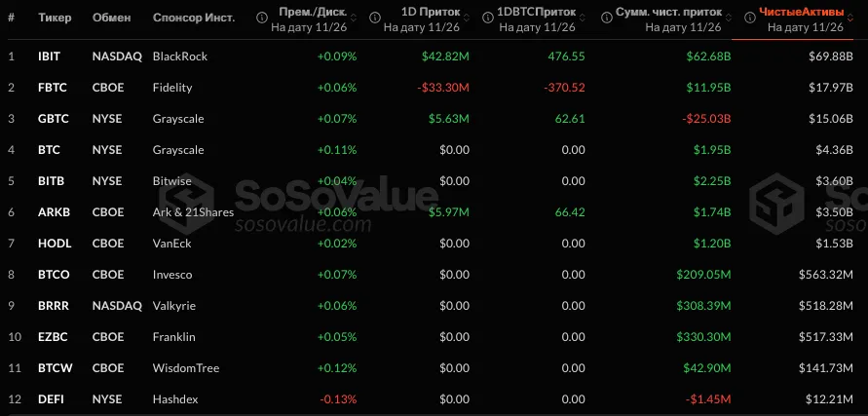The height and width of the screenshot is (416, 868).
Task: Sort by the # column header
Action: (11, 19)
